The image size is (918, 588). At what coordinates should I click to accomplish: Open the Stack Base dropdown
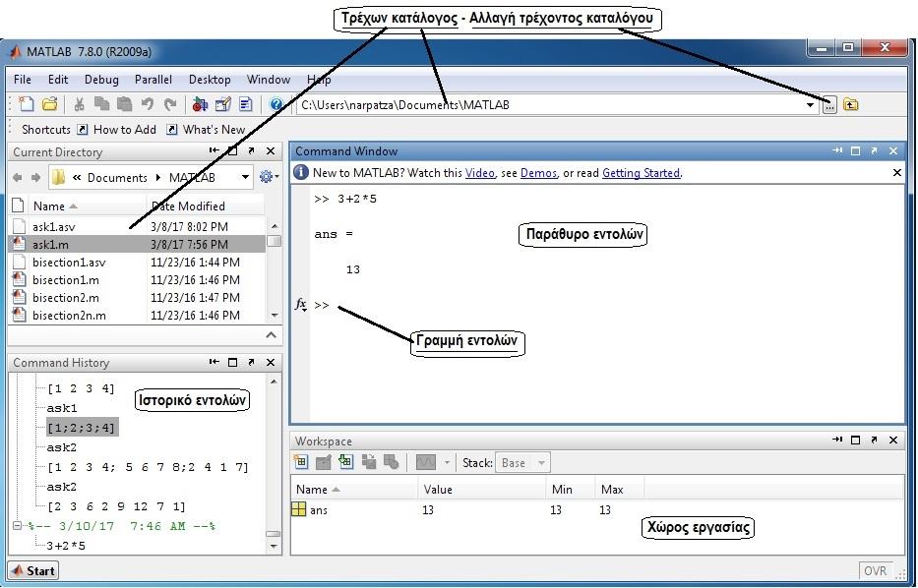coord(522,463)
